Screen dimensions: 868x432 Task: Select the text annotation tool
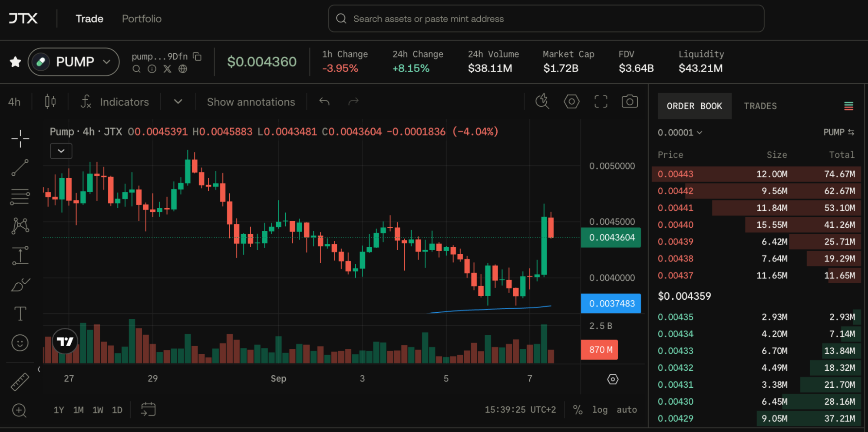coord(20,313)
